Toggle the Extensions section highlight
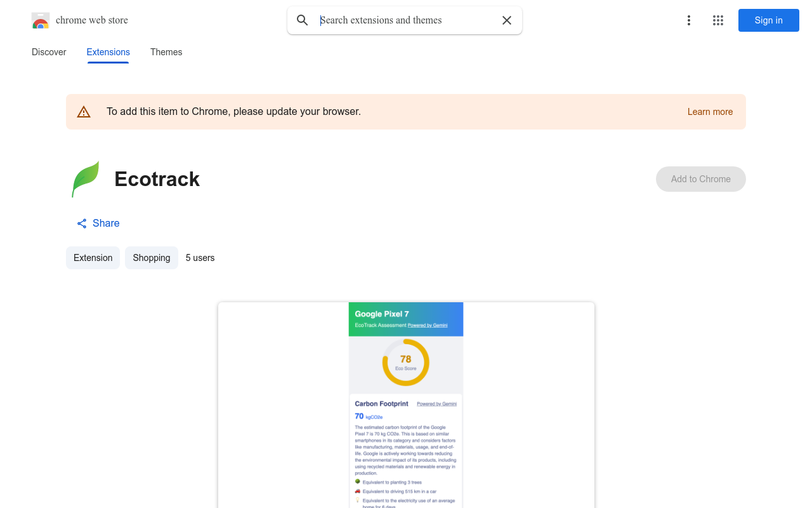This screenshot has height=508, width=812. coord(108,52)
